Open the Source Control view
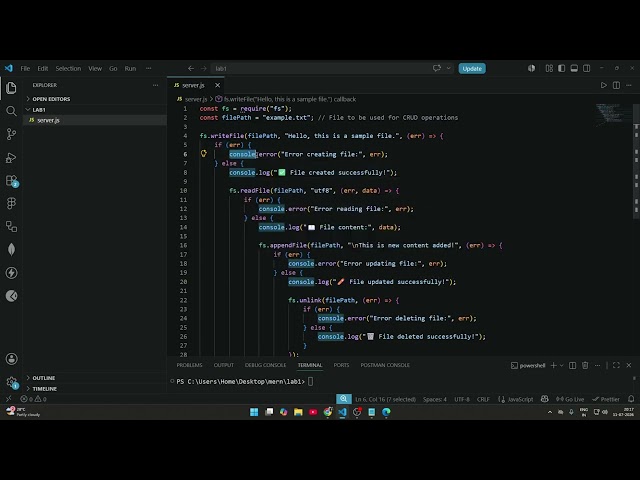 click(11, 134)
